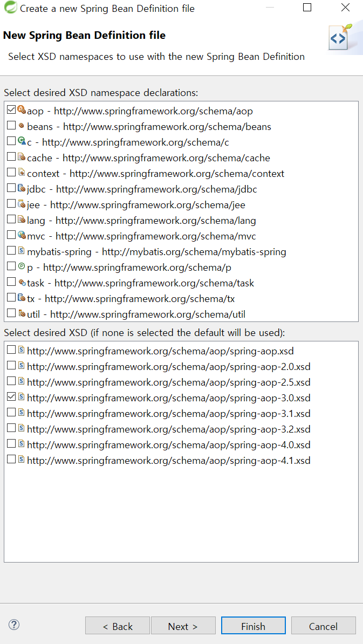This screenshot has height=644, width=363.
Task: Select spring-aop-4.0.xsd URL text
Action: 168,445
